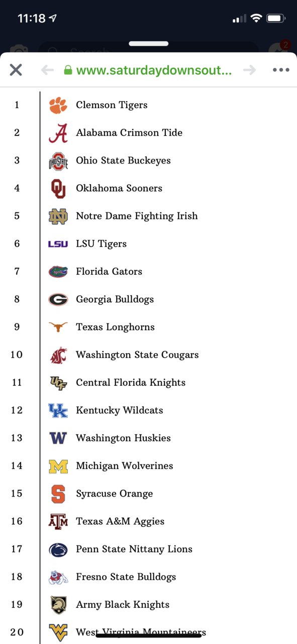
Task: Tap the Alabama Crimson Tide logo
Action: [x=58, y=133]
